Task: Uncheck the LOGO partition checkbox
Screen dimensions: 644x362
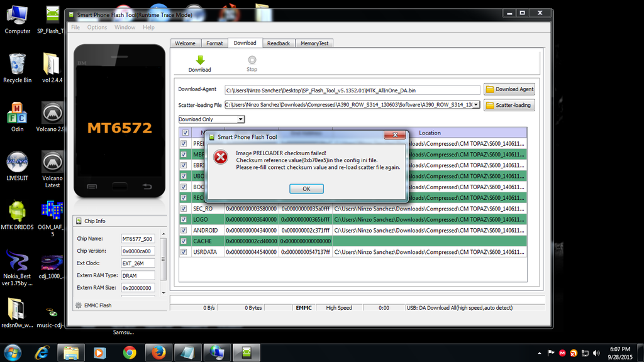Action: 184,219
